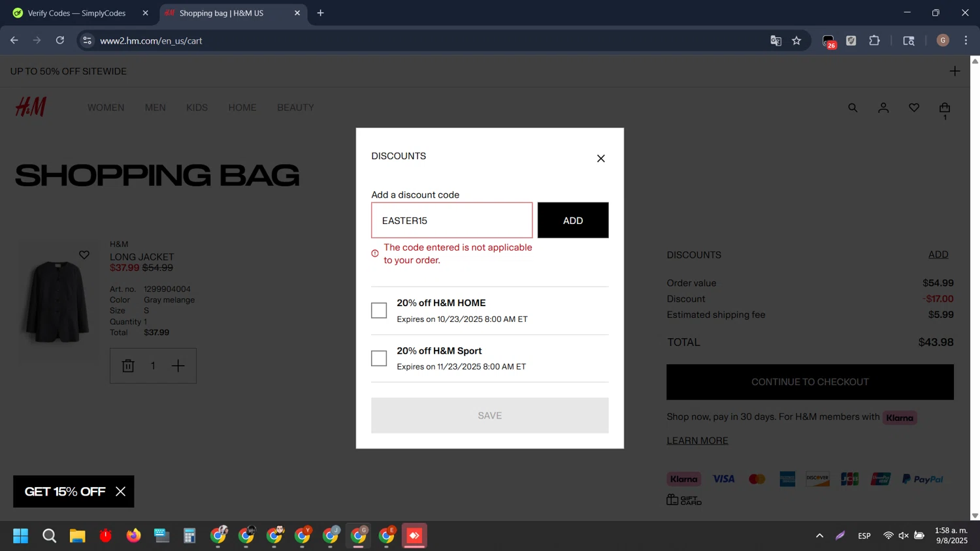This screenshot has width=980, height=551.
Task: Open the BEAUTY menu
Action: click(x=295, y=108)
